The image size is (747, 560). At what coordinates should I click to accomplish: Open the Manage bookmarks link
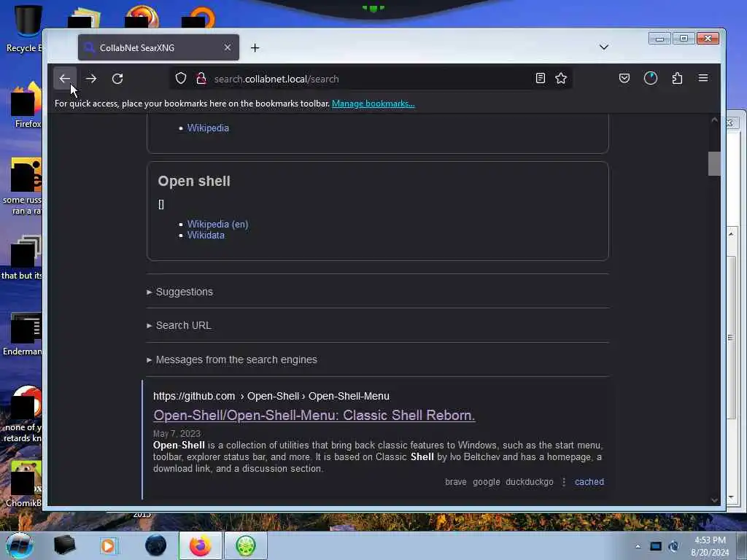coord(373,104)
